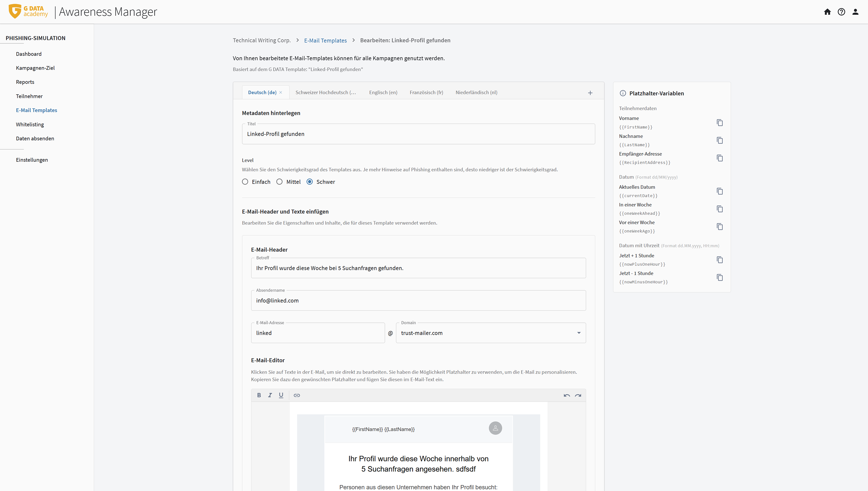Open Whitelisting in the sidebar
Viewport: 868px width, 491px height.
(30, 124)
